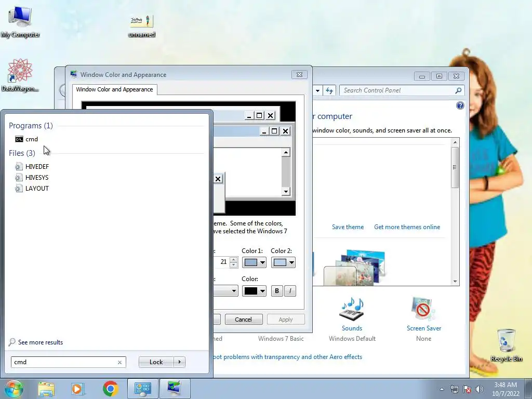Open Windows Explorer from taskbar

pyautogui.click(x=46, y=389)
